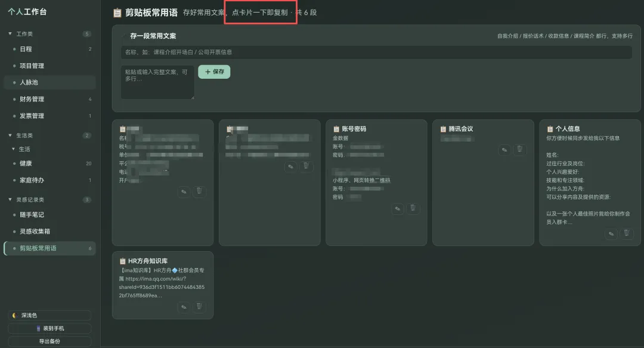
Task: Click clipboard icon on 账号密码 card
Action: [x=336, y=129]
